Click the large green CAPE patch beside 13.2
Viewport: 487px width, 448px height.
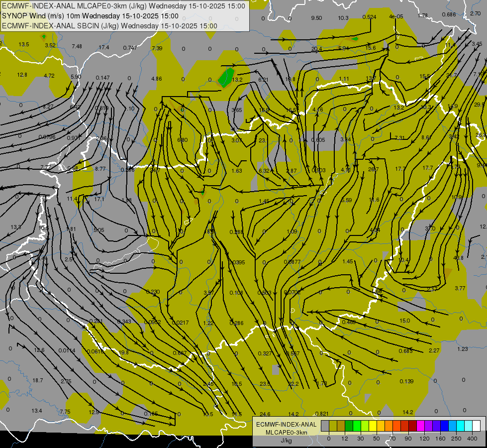226,77
